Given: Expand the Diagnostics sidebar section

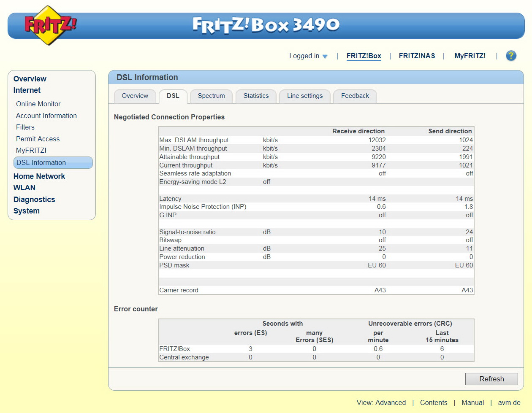Looking at the screenshot, I should pos(34,200).
